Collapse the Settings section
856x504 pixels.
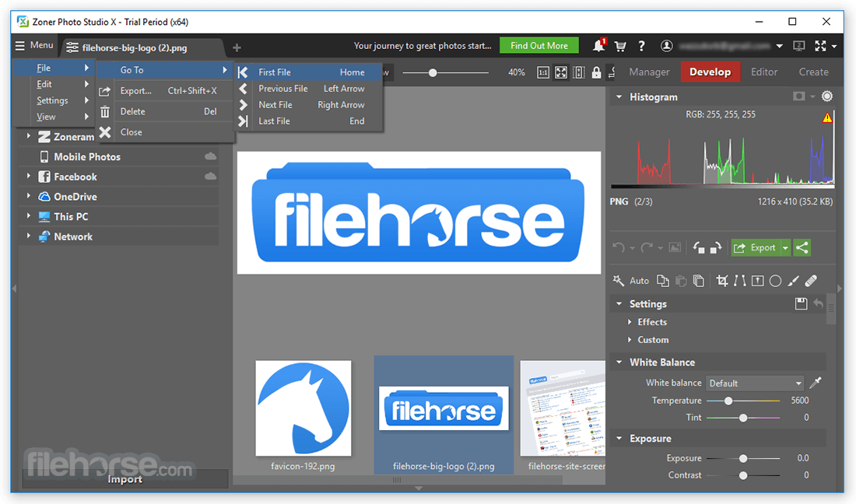[619, 304]
